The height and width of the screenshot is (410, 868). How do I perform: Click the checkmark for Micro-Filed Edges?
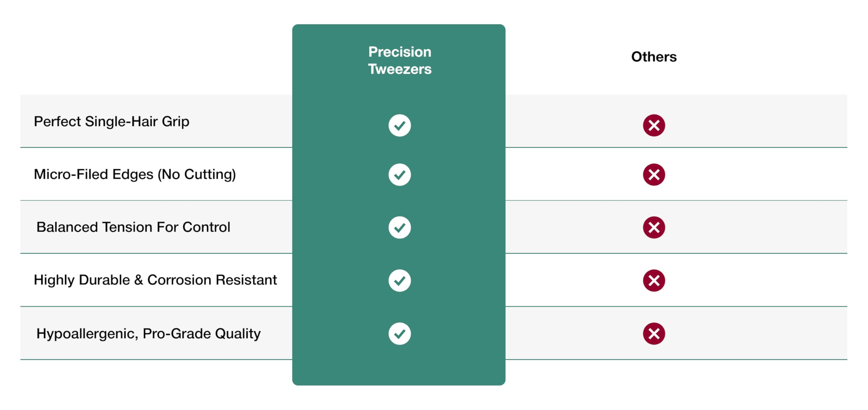(399, 174)
